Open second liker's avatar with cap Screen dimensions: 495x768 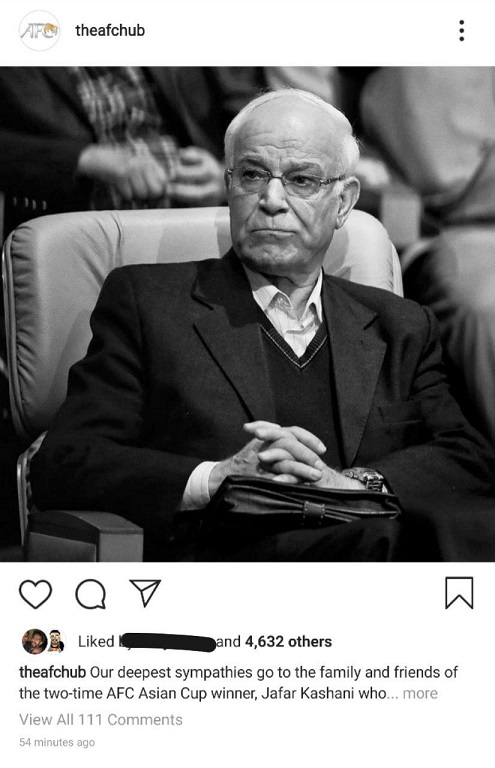coord(56,642)
